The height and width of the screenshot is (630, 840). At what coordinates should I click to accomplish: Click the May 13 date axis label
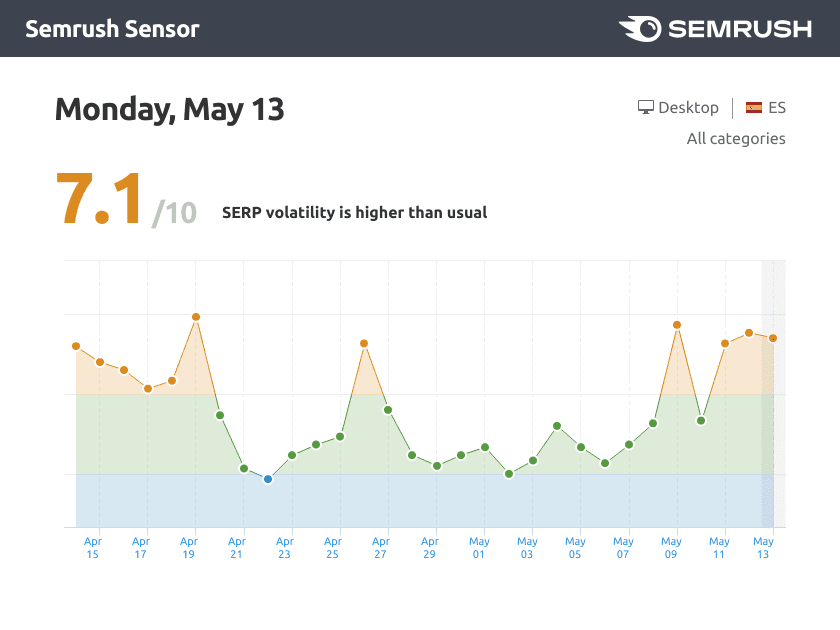[763, 547]
